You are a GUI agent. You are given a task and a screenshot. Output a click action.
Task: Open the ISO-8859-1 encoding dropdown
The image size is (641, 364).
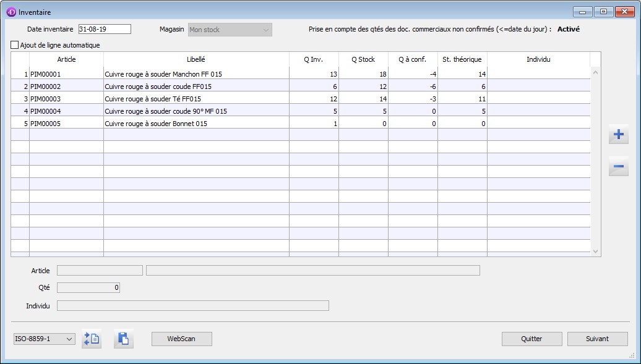45,339
